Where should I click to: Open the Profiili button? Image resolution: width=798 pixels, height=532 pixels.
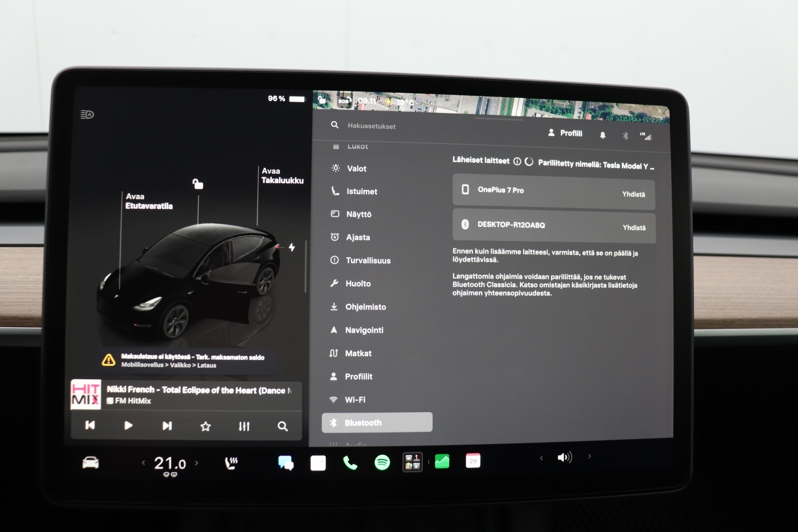coord(565,133)
